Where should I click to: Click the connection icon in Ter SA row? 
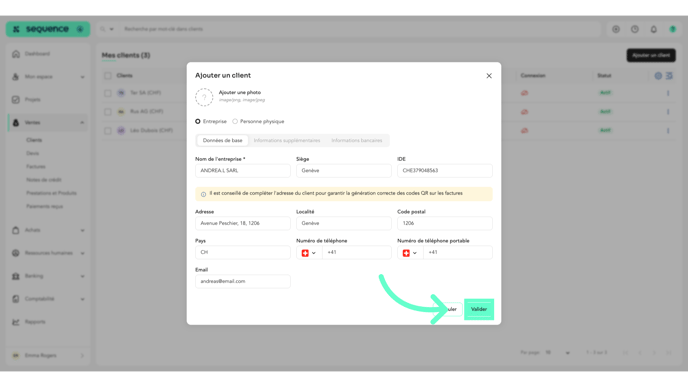(x=524, y=93)
